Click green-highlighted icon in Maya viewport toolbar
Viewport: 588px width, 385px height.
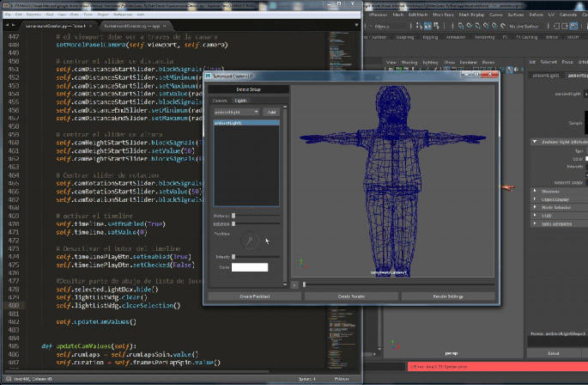click(398, 70)
